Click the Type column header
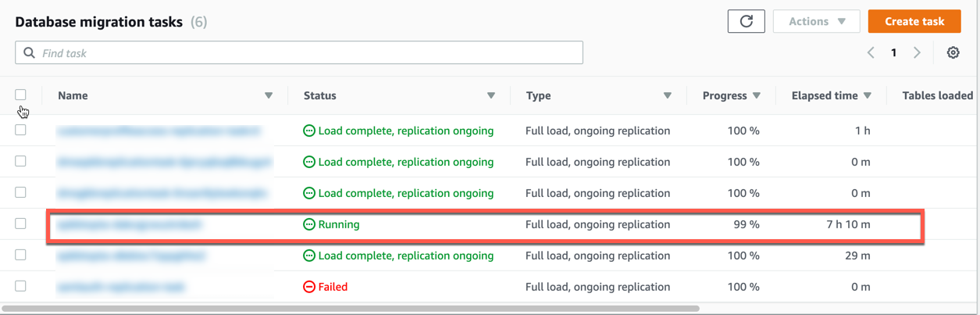The height and width of the screenshot is (315, 980). (538, 95)
